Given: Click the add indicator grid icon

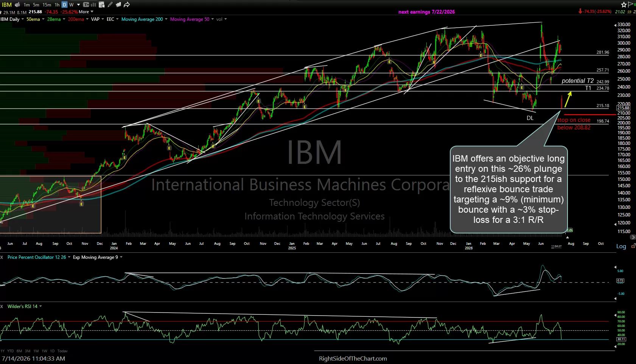Looking at the screenshot, I should tap(102, 5).
